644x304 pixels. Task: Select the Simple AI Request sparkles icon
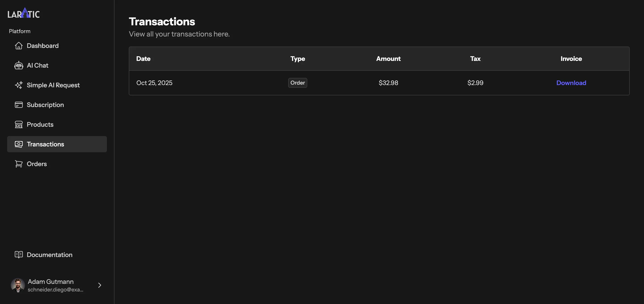pos(19,85)
